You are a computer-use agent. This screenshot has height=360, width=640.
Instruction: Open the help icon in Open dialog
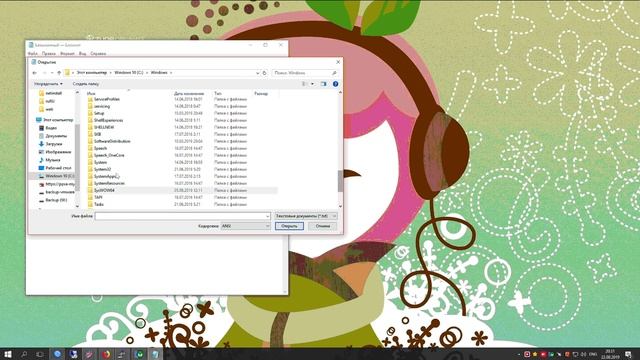(336, 84)
